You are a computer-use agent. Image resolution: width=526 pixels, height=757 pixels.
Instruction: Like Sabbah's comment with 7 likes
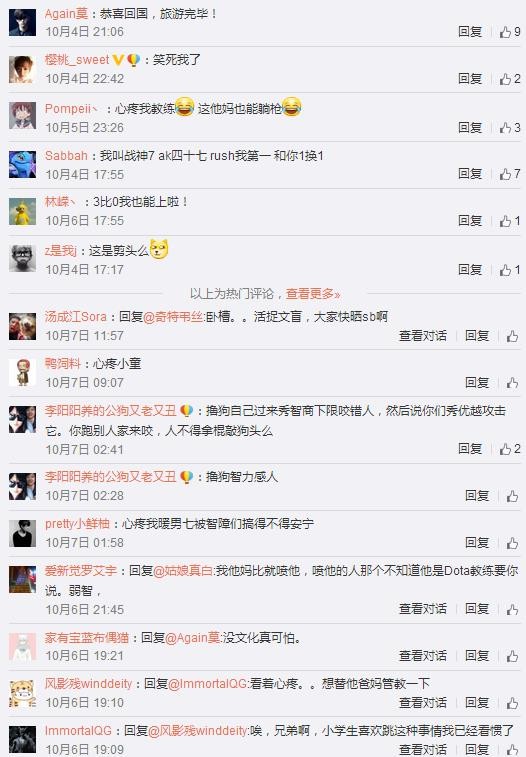pos(510,174)
